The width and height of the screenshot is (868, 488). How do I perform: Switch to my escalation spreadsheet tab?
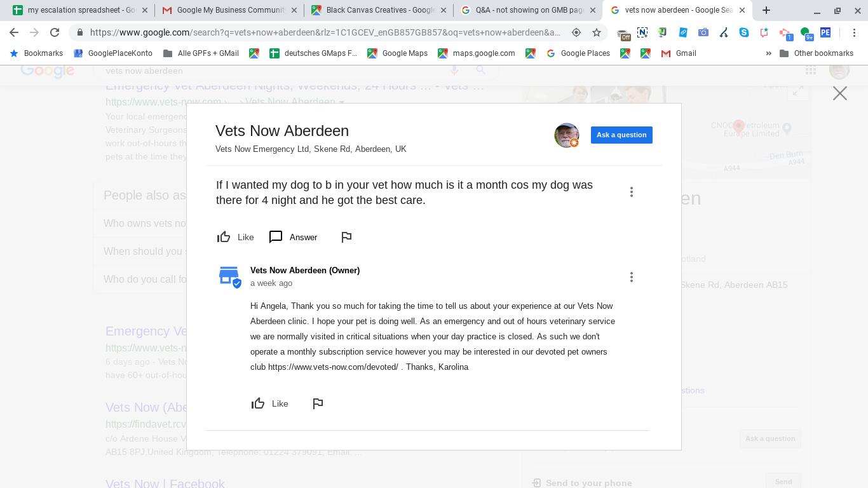pyautogui.click(x=79, y=10)
